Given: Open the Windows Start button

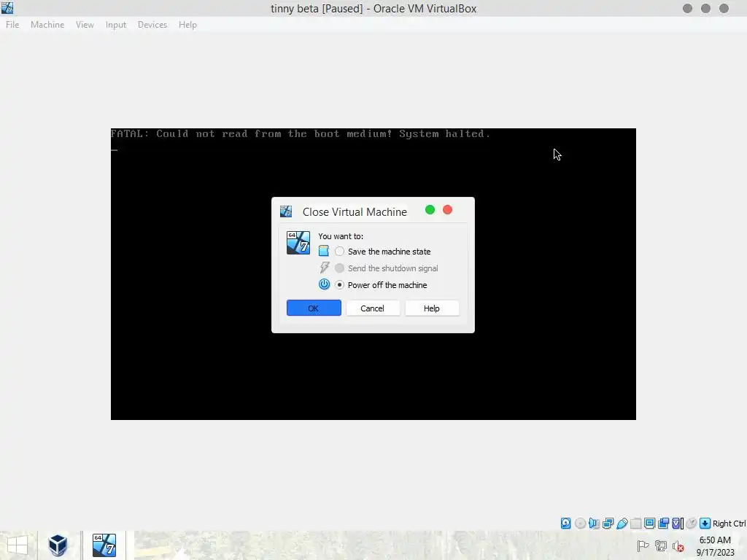Looking at the screenshot, I should point(18,545).
